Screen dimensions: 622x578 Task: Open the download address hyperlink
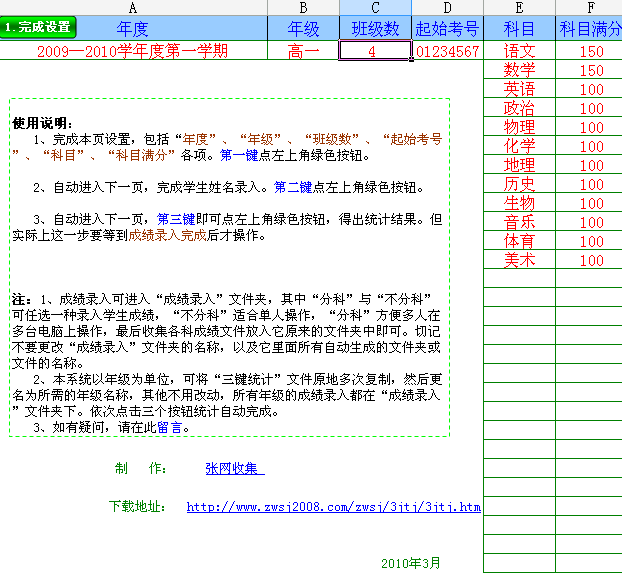pos(333,507)
